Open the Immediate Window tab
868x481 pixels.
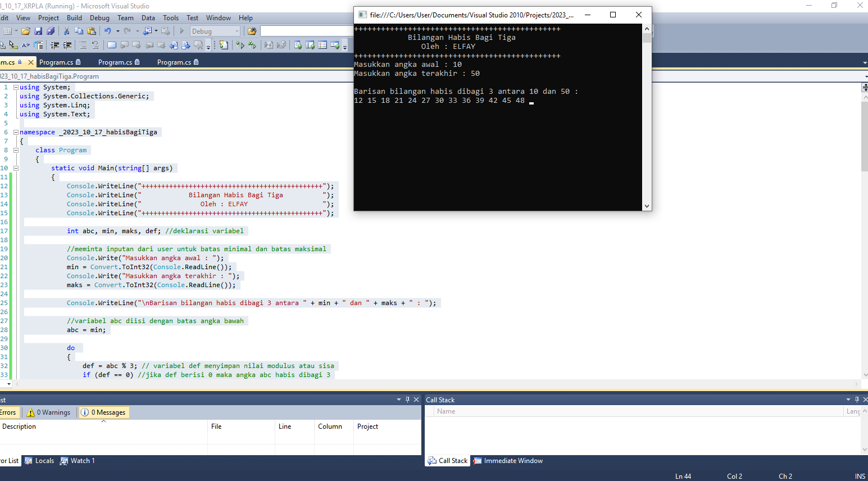coord(508,461)
